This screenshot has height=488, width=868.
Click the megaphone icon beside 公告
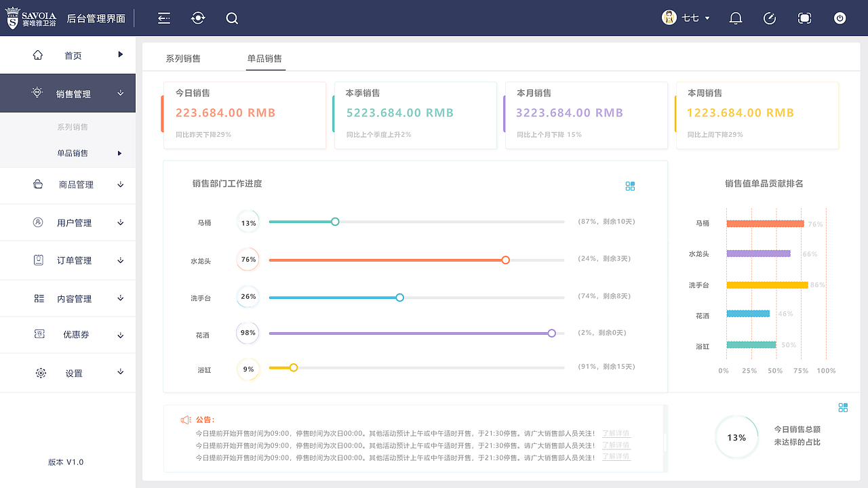(186, 420)
